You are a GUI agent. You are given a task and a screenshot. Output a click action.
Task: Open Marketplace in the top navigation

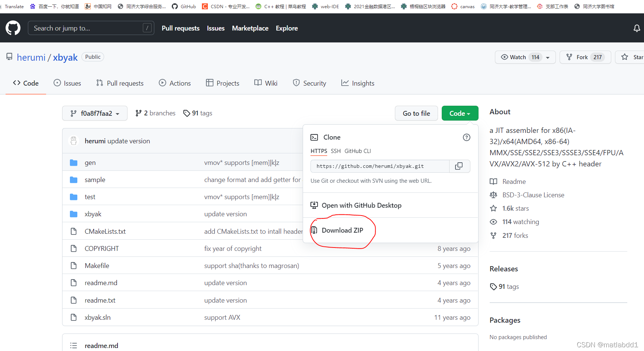click(x=250, y=28)
